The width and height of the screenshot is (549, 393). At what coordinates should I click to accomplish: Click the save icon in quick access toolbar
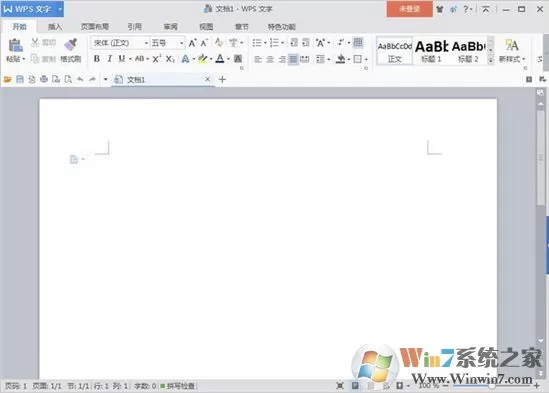coord(20,80)
